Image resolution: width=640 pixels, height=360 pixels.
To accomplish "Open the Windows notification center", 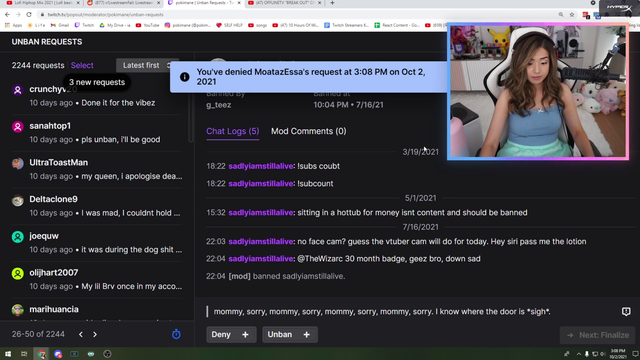I will pyautogui.click(x=635, y=354).
